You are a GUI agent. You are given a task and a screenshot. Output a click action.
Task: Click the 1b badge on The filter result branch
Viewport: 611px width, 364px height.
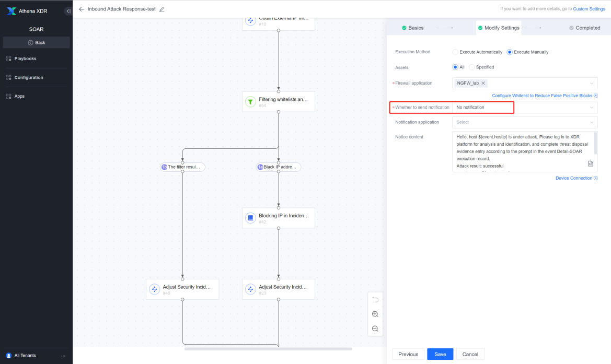pos(165,167)
